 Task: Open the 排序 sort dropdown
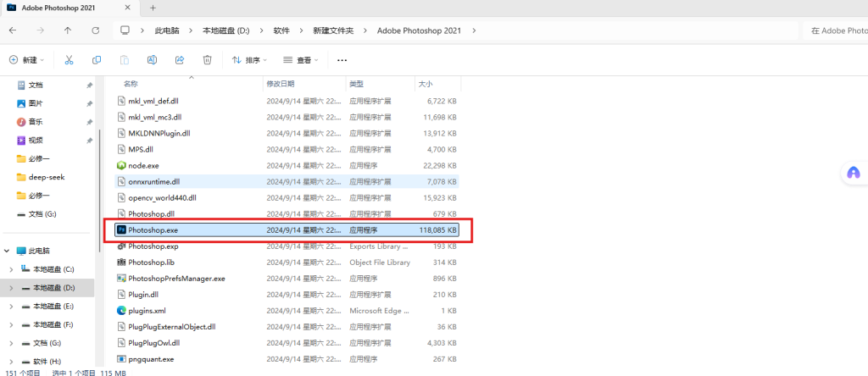tap(249, 60)
